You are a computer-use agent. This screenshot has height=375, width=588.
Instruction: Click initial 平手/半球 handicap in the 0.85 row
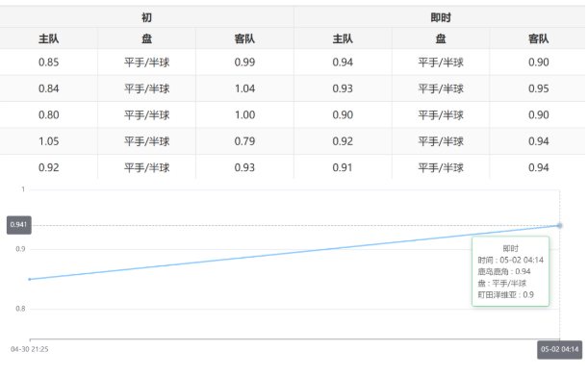146,62
